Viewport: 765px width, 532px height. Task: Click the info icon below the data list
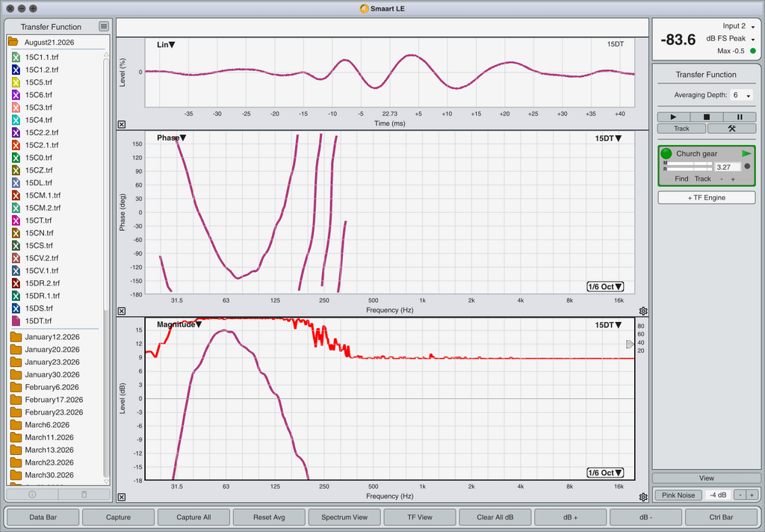tap(32, 494)
